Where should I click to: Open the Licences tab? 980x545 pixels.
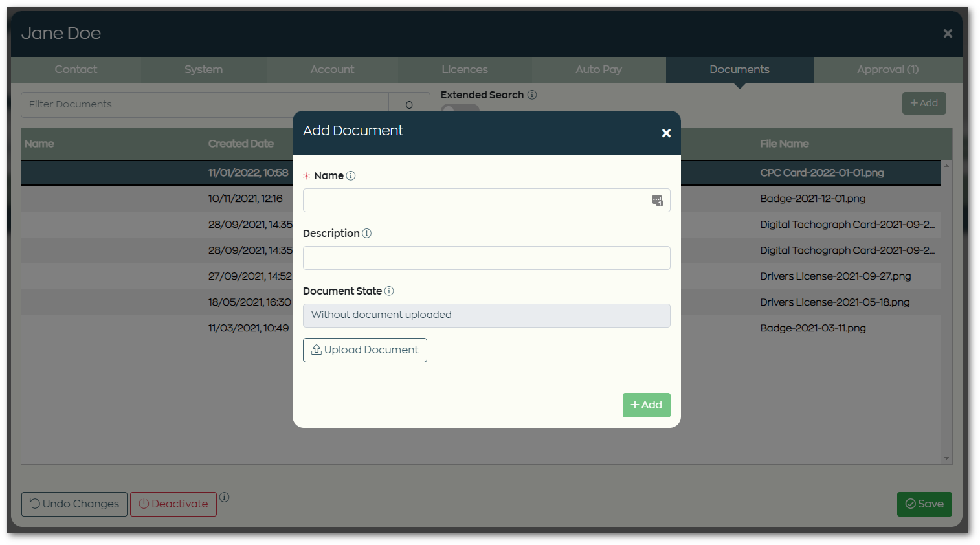click(465, 69)
